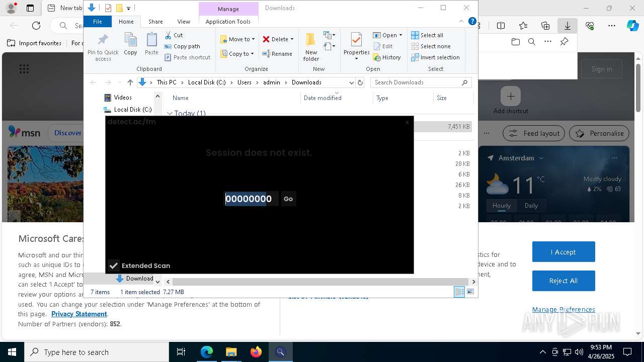This screenshot has width=644, height=362.
Task: Click I Accept cookie button
Action: (x=563, y=252)
